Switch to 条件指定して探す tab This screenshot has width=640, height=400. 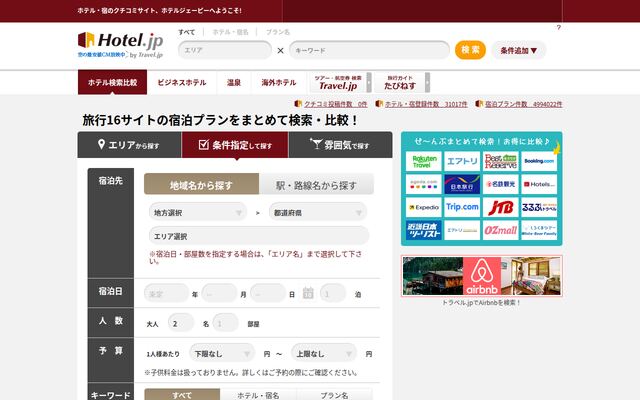(235, 145)
